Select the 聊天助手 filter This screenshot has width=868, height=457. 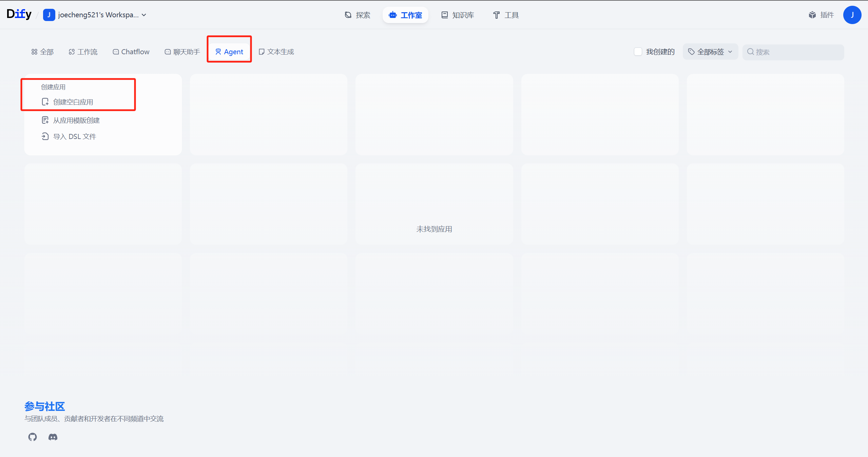click(182, 52)
